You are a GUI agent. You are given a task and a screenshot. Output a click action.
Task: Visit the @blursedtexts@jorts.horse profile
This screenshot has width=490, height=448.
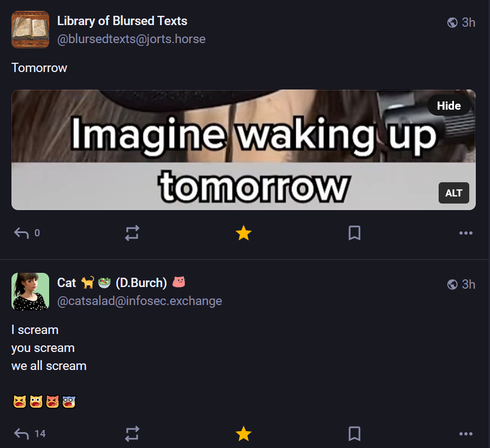click(131, 39)
